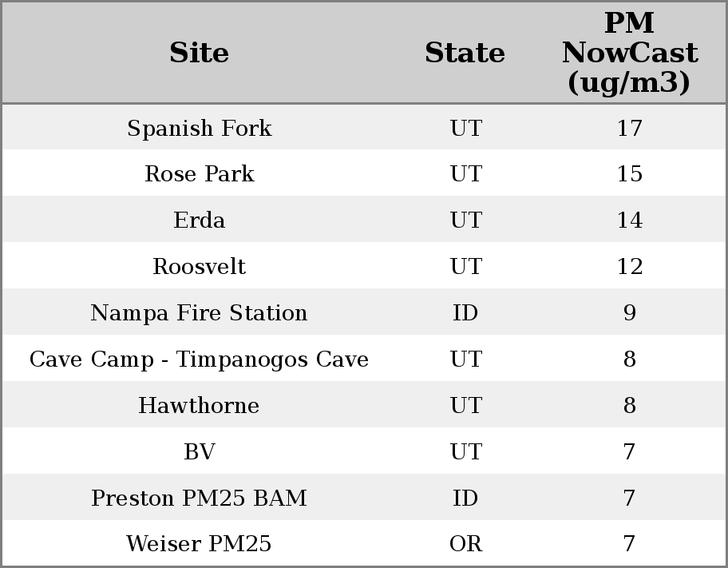Click the Erda site cell
The width and height of the screenshot is (728, 568).
click(199, 220)
